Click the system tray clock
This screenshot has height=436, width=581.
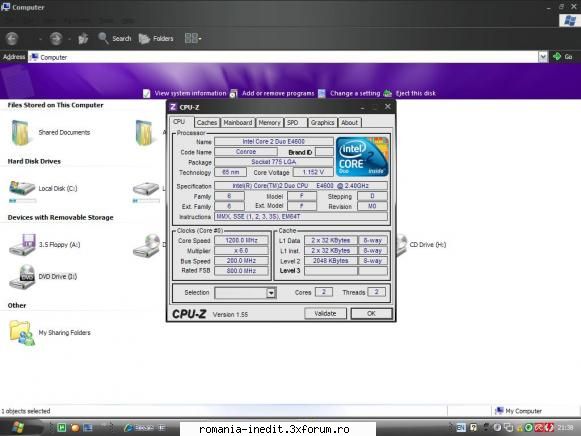tap(565, 428)
